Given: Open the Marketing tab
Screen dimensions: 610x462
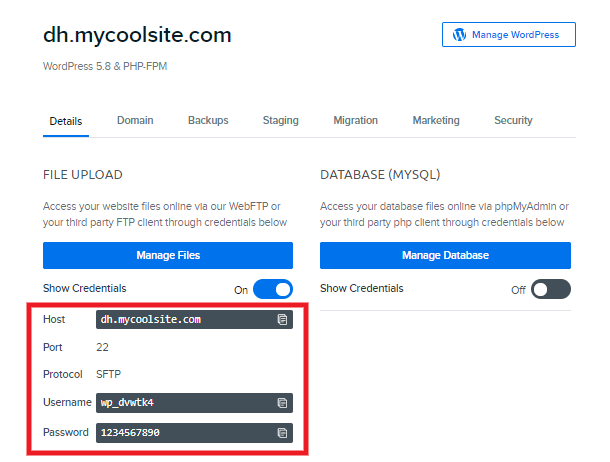Looking at the screenshot, I should coord(436,120).
